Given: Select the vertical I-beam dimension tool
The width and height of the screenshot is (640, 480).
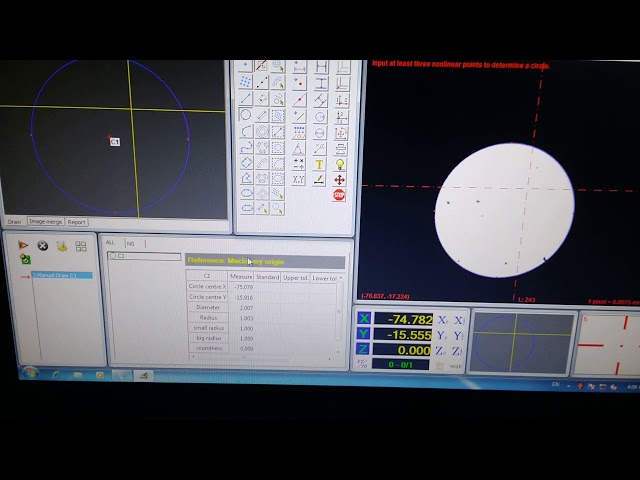Looking at the screenshot, I should [321, 84].
